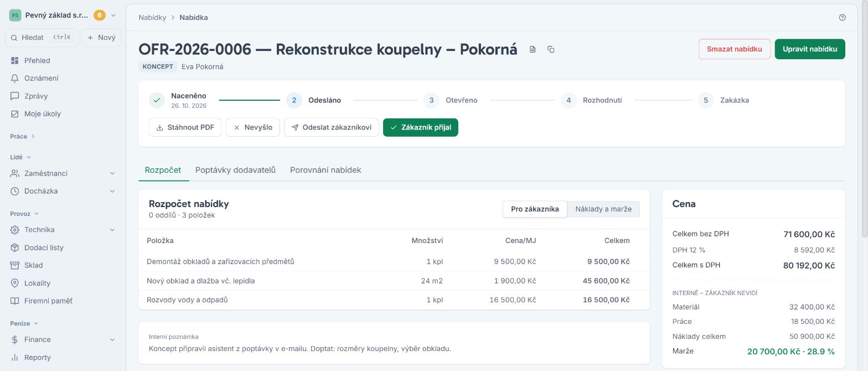Click the Odeslat zákazníkovi button
This screenshot has width=868, height=371.
pos(332,127)
